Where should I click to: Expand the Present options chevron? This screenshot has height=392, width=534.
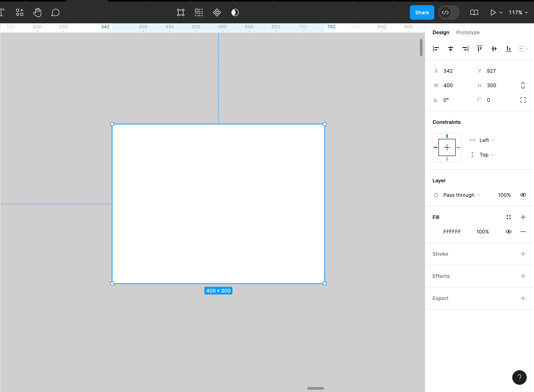coord(501,13)
